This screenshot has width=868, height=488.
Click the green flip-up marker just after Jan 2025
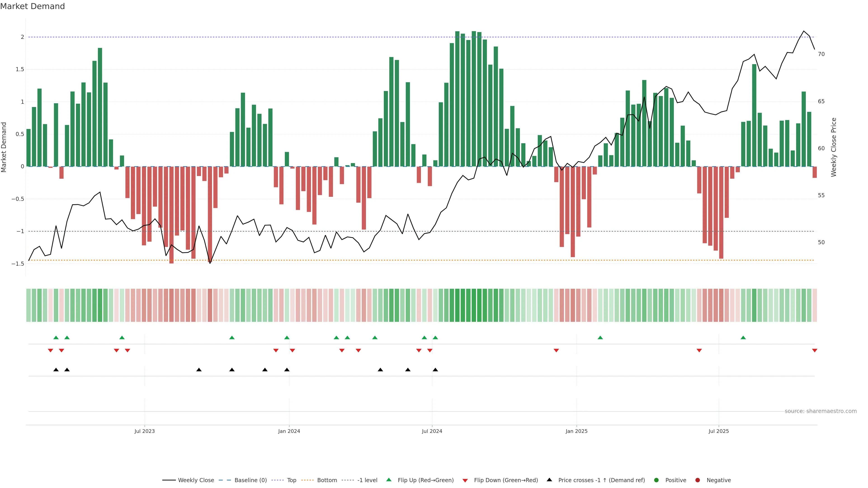pos(600,338)
